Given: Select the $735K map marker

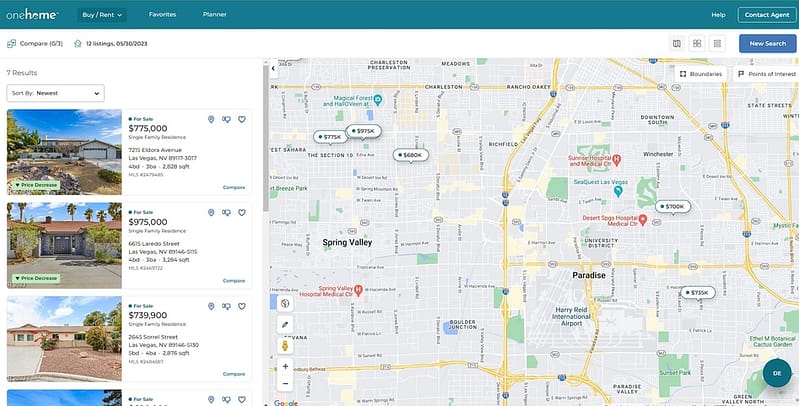Looking at the screenshot, I should pyautogui.click(x=698, y=293).
